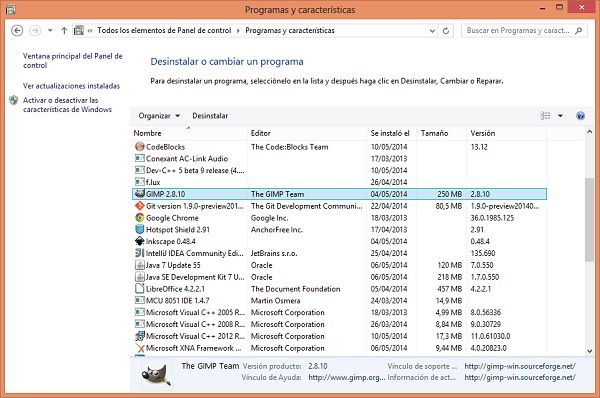Click the http://www.gimp.org help link text

pos(347,377)
